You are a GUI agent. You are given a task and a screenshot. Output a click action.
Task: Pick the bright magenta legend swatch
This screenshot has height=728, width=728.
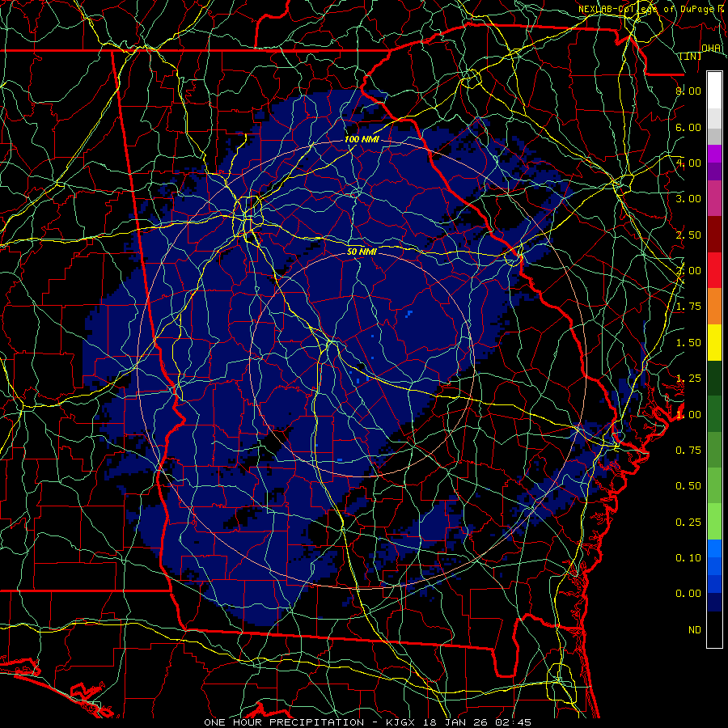[714, 154]
